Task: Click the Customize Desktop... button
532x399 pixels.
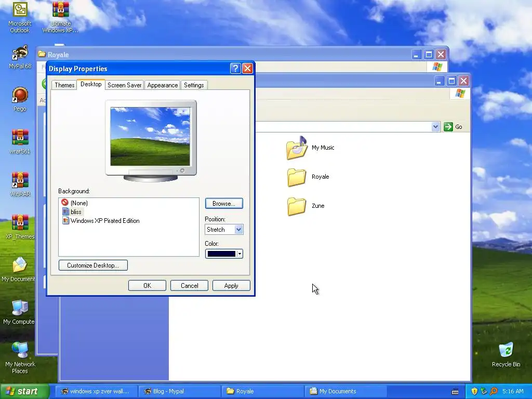Action: [x=93, y=265]
